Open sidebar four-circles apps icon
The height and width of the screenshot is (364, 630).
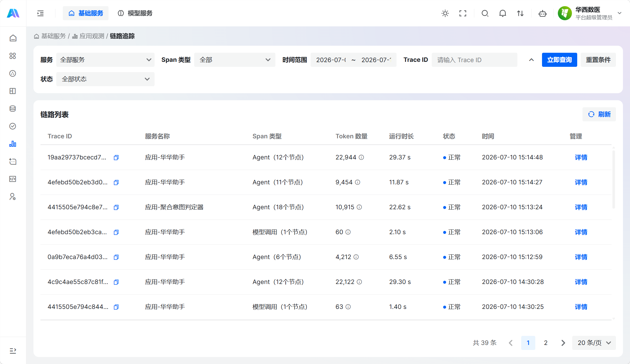click(x=13, y=56)
